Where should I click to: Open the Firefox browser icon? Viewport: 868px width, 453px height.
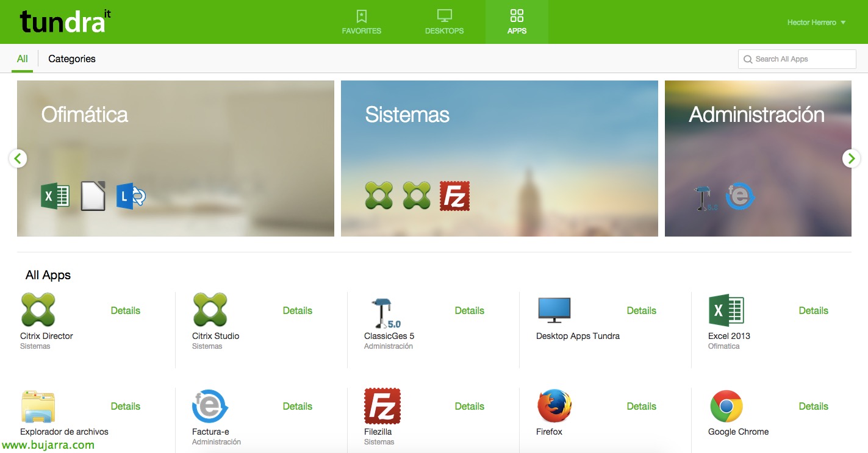554,406
